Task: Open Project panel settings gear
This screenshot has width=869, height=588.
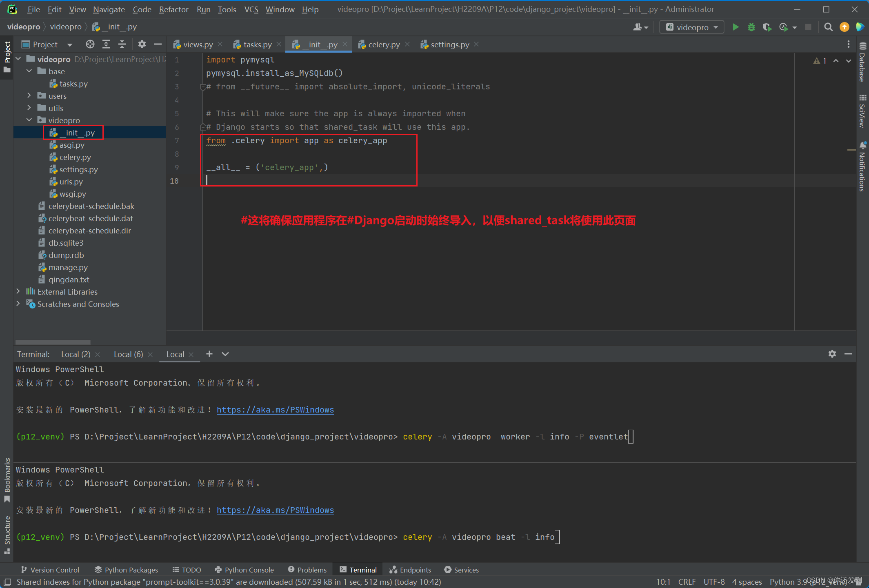Action: pyautogui.click(x=142, y=44)
